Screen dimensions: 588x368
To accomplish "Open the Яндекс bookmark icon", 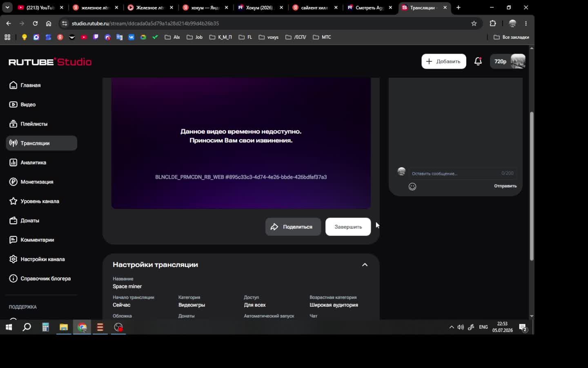I will [x=60, y=37].
